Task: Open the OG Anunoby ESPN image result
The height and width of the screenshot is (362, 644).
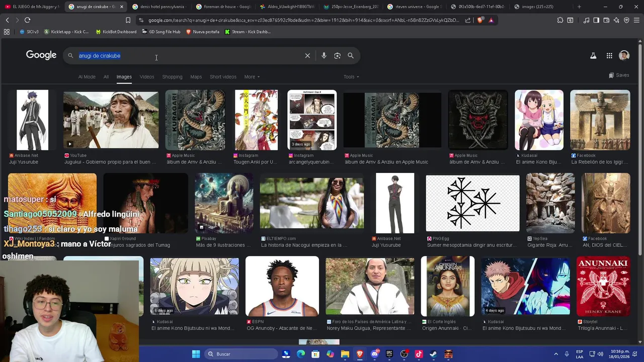Action: click(282, 286)
